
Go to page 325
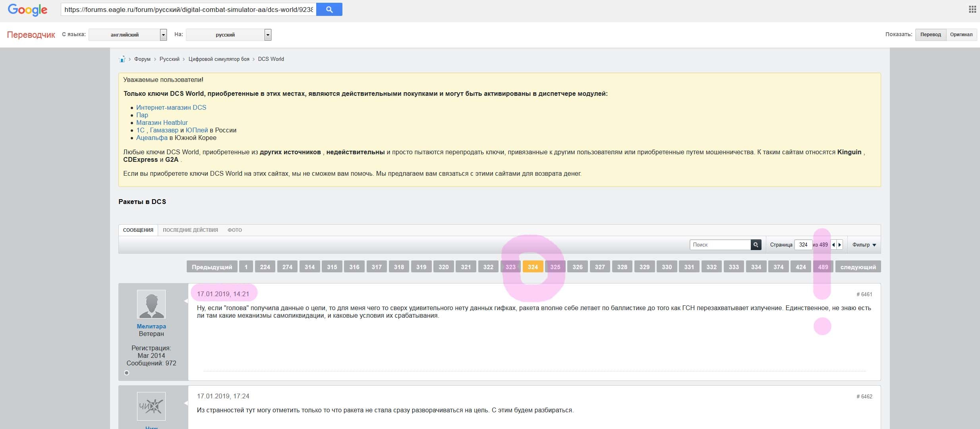pos(555,267)
